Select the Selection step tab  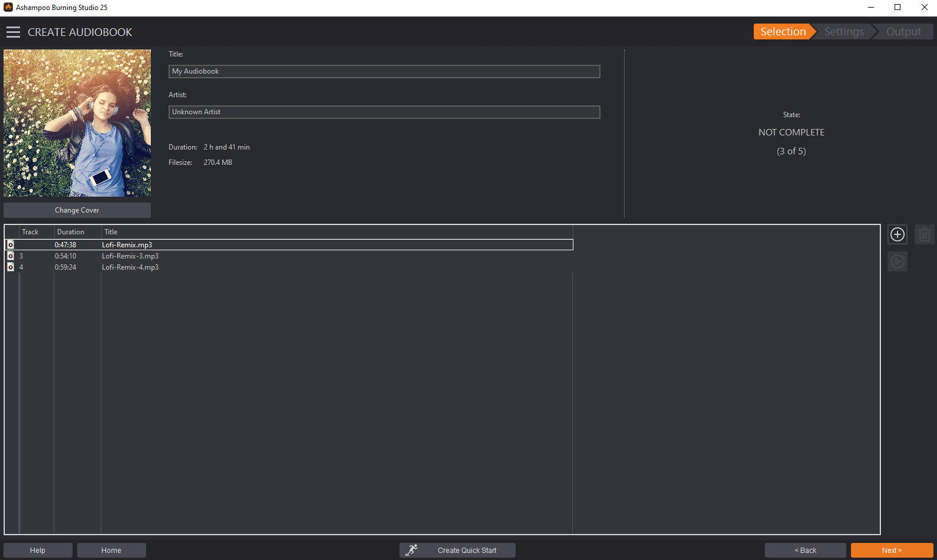tap(783, 32)
